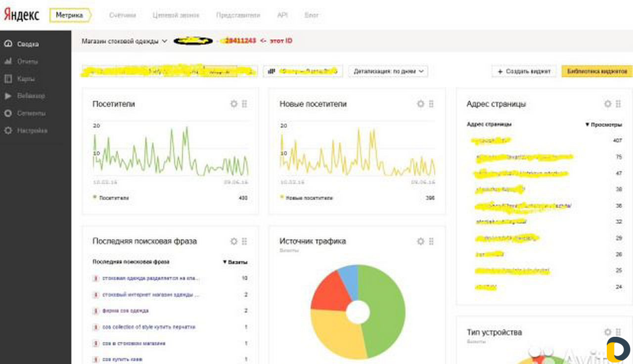Click the Отчеты bar-chart icon in sidebar
This screenshot has width=633, height=364.
click(8, 61)
